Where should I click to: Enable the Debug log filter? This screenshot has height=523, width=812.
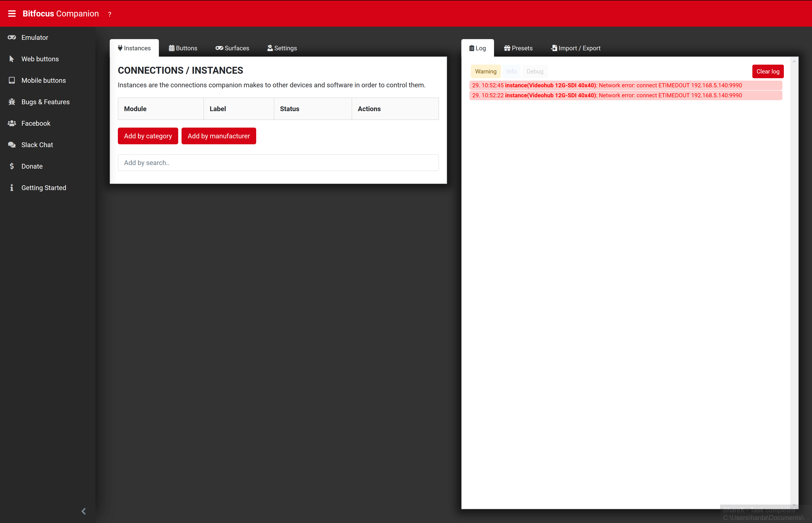(535, 71)
